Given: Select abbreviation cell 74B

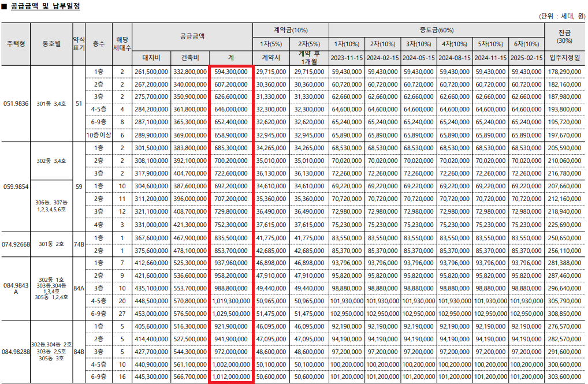Looking at the screenshot, I should click(79, 244).
